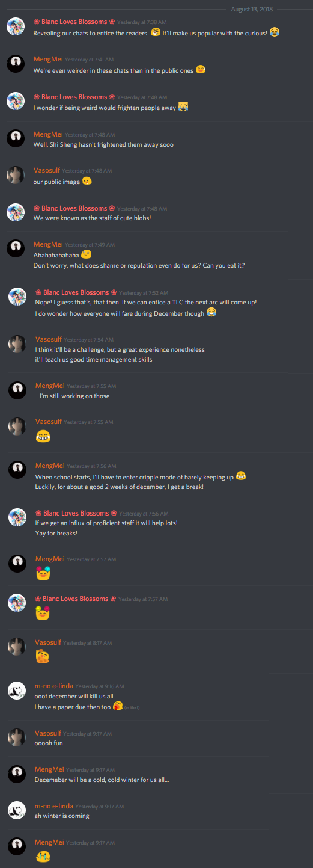Open the Vasosulf username at 7:54 AM

pyautogui.click(x=49, y=339)
